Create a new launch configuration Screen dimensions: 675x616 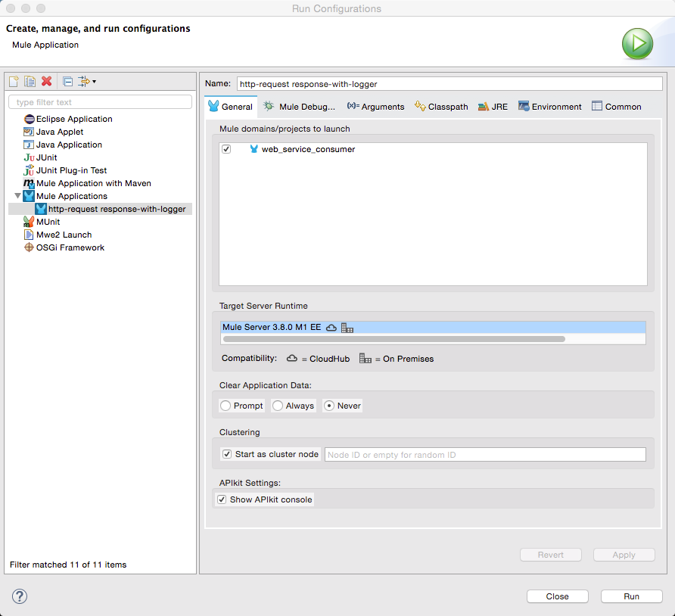coord(13,81)
